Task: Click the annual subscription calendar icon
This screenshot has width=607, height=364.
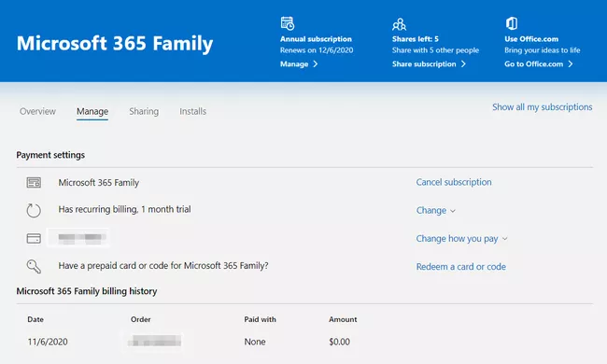Action: [x=288, y=23]
